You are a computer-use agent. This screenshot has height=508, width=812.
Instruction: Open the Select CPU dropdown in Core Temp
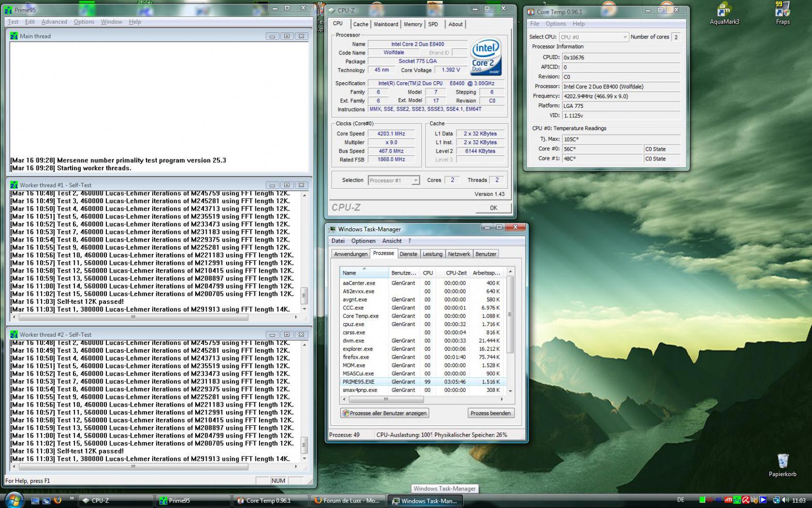click(594, 37)
